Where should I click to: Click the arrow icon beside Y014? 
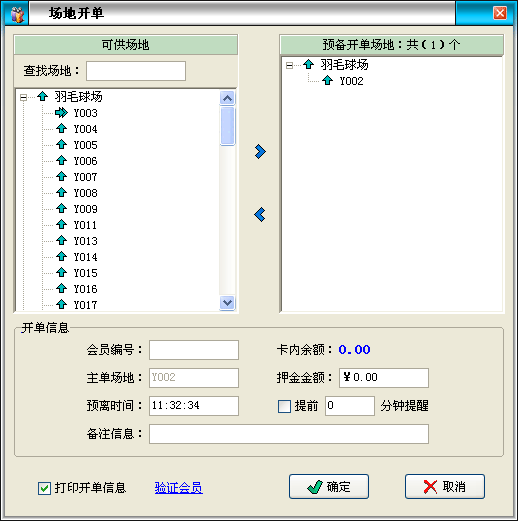point(61,256)
